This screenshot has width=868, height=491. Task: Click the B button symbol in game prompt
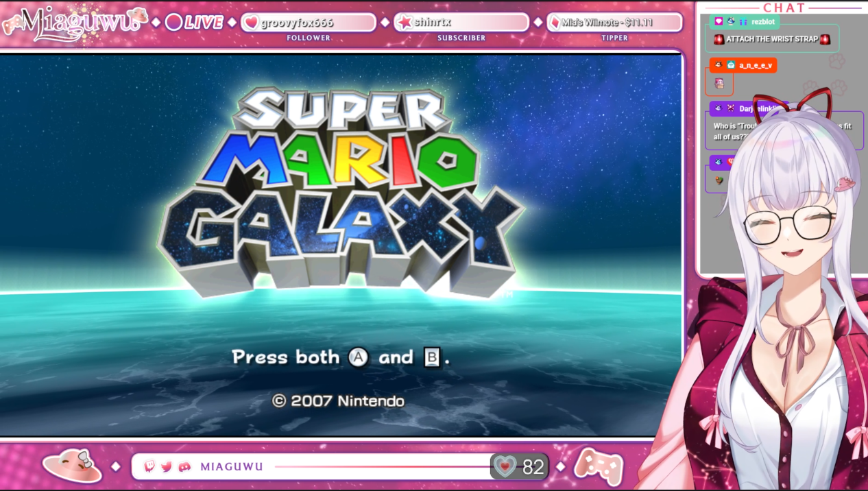point(431,357)
